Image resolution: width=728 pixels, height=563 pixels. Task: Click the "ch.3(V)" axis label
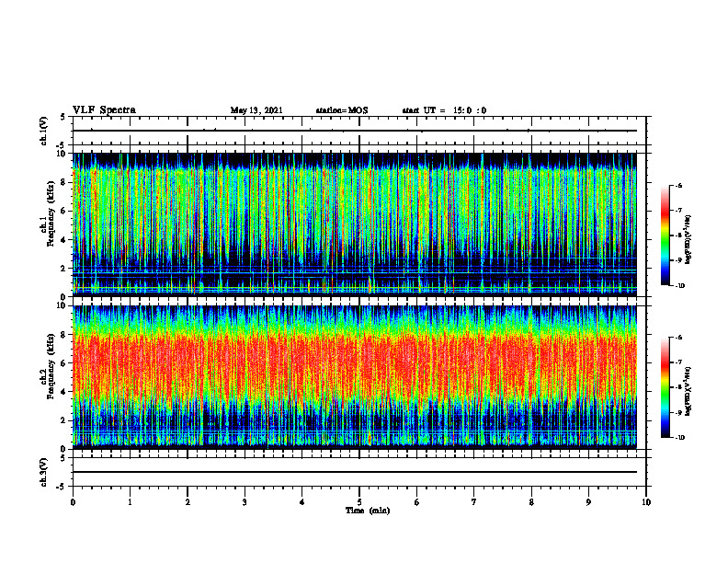(43, 472)
